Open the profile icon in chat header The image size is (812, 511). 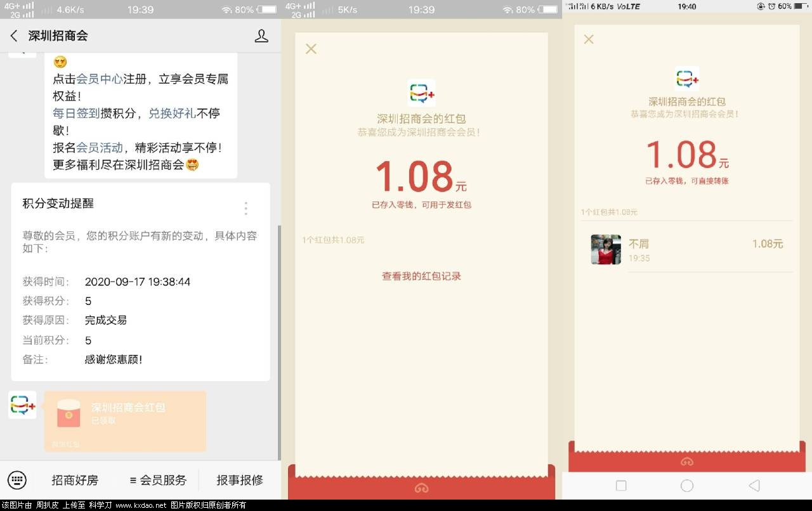(261, 36)
